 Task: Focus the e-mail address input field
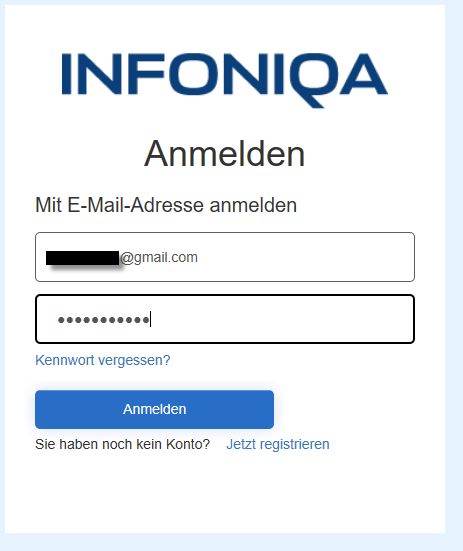225,257
